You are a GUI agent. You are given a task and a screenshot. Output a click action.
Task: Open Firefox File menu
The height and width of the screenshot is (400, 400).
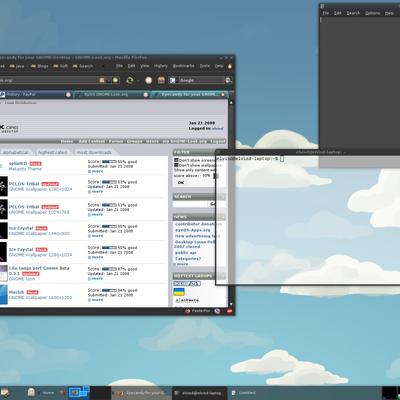tap(119, 66)
